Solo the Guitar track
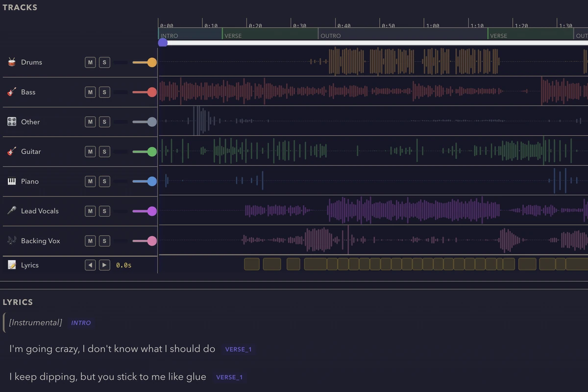 click(104, 152)
